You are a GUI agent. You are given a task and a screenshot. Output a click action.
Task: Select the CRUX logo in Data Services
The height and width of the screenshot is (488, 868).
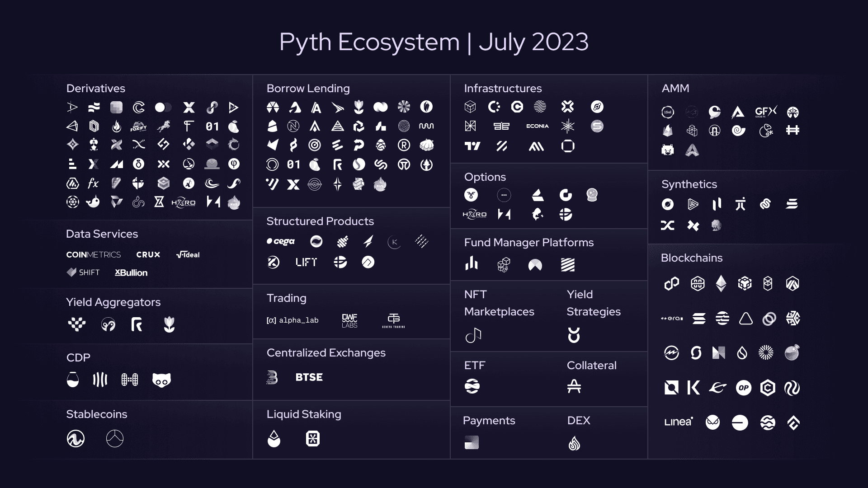(x=148, y=255)
